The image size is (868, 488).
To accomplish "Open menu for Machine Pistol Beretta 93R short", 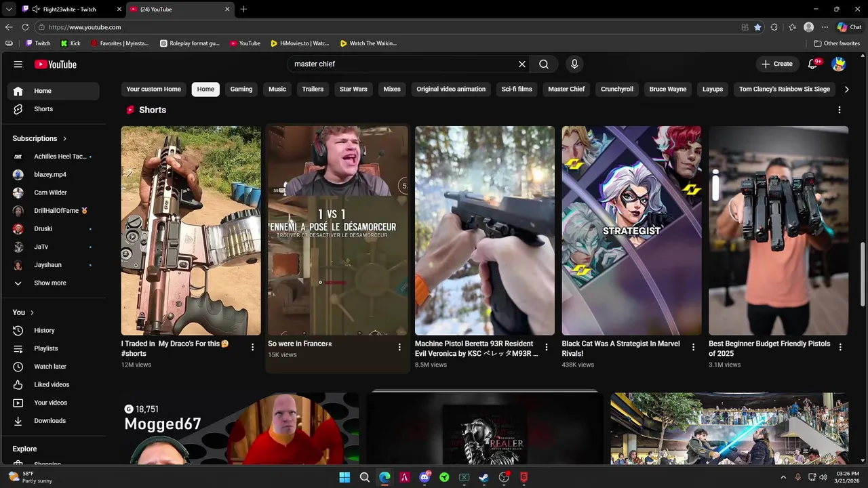I will (x=547, y=347).
